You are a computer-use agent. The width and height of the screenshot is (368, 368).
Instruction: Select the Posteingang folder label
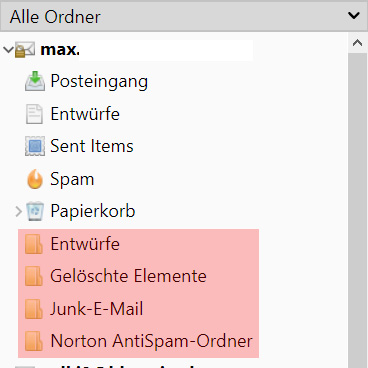(x=99, y=82)
